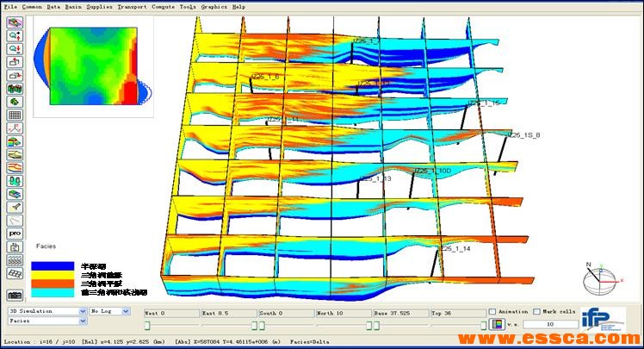Click the plain grid icon in left toolbar
Viewport: 644px width, 349px height.
pyautogui.click(x=15, y=115)
